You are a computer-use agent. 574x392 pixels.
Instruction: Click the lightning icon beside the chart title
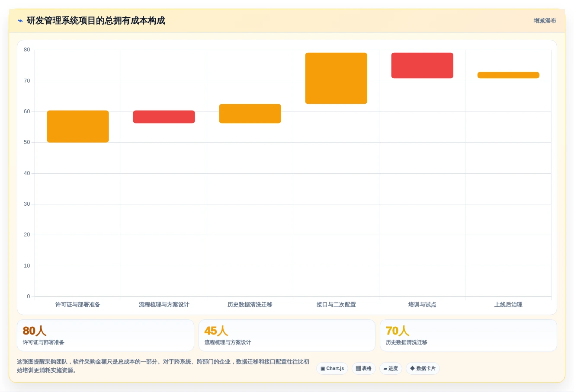[20, 21]
